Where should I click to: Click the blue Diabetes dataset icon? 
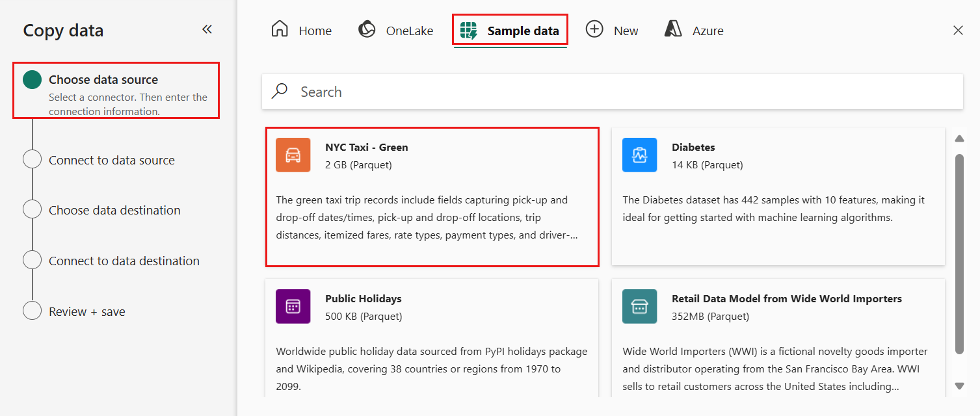[x=639, y=155]
